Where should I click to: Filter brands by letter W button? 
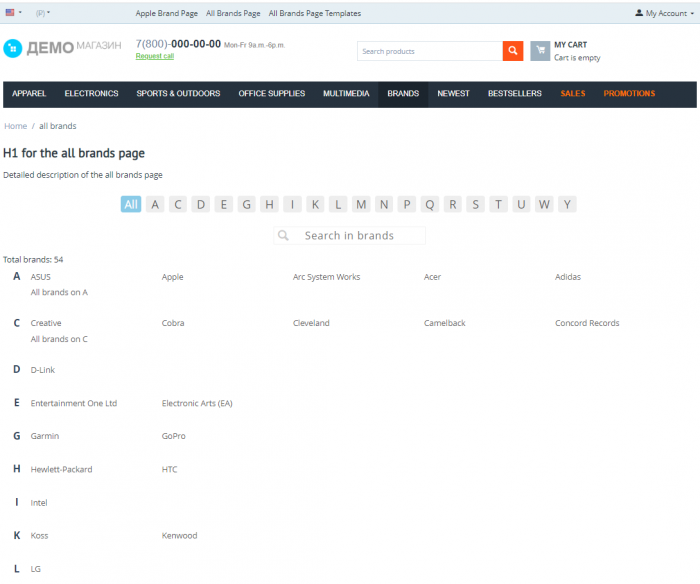pos(544,204)
